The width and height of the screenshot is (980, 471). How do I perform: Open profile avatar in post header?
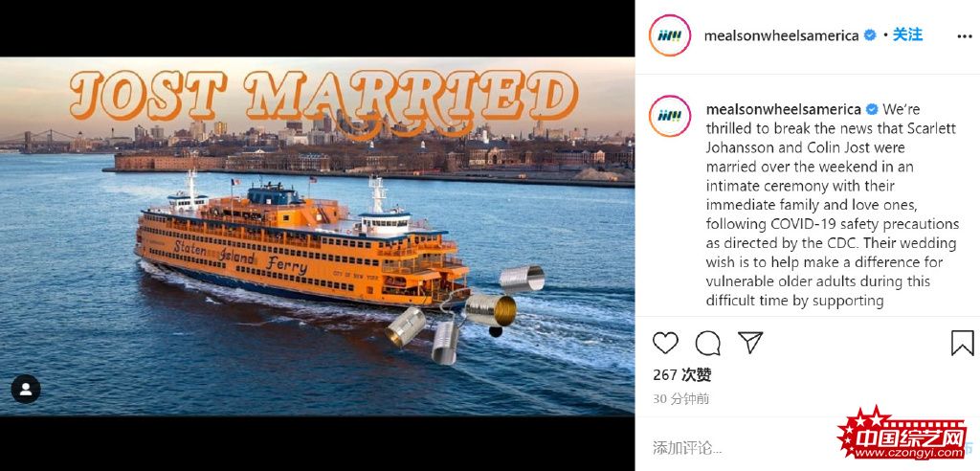[x=670, y=35]
